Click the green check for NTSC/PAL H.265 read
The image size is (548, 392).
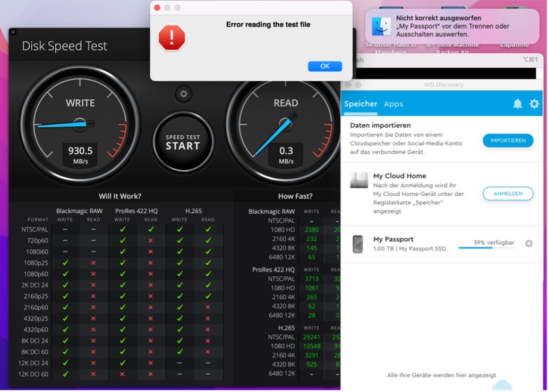click(208, 229)
